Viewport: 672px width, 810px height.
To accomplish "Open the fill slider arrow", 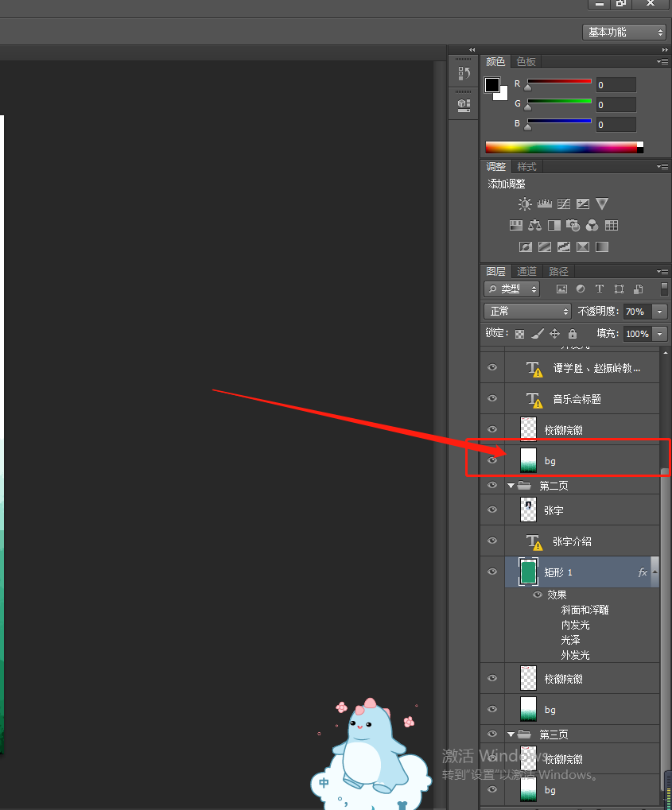I will point(659,334).
